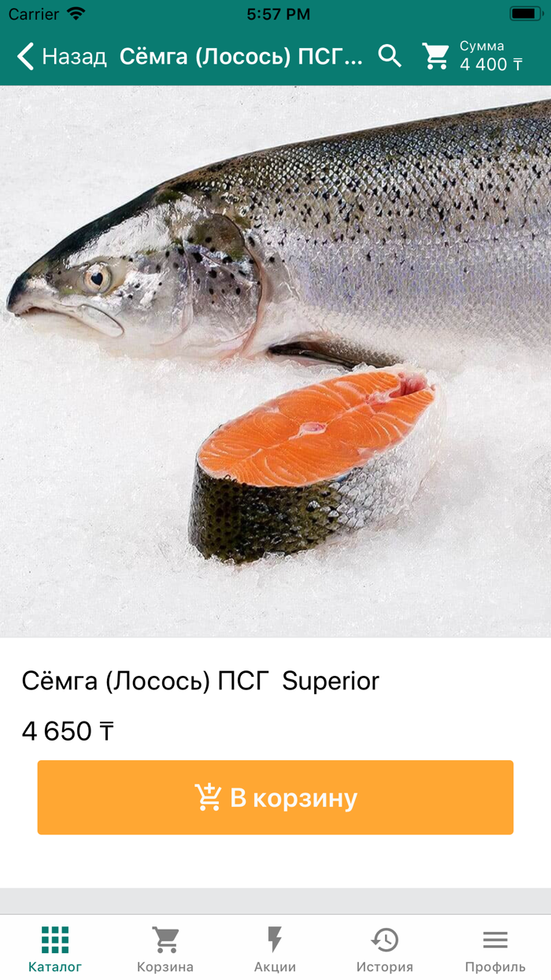Open the cart icon in header
Viewport: 551px width, 980px height.
(x=435, y=56)
